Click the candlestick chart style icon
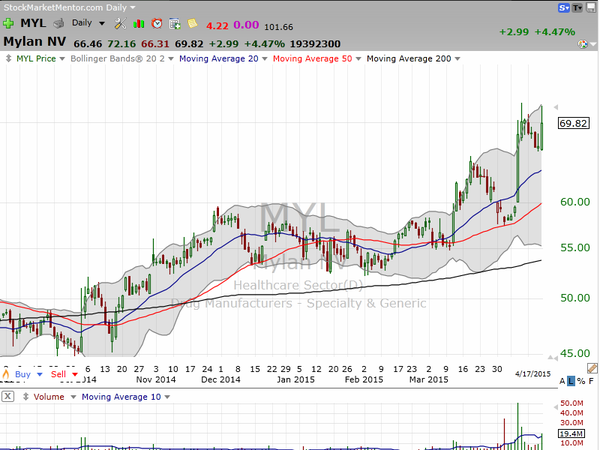 click(x=139, y=24)
